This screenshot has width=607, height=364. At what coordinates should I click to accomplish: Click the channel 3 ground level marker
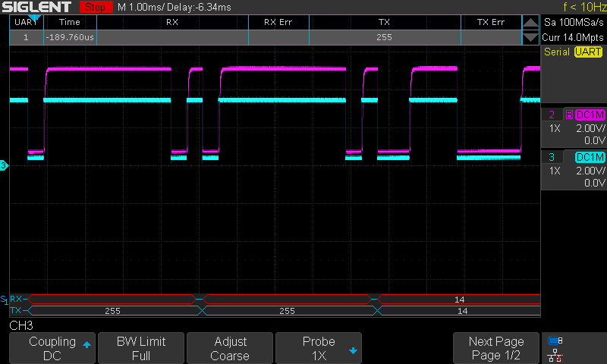point(4,165)
